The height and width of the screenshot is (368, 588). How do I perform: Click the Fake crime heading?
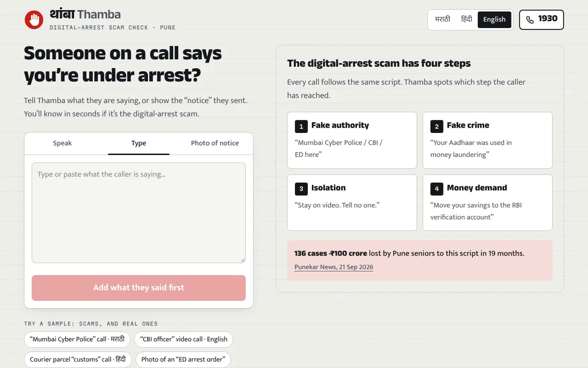click(x=468, y=125)
